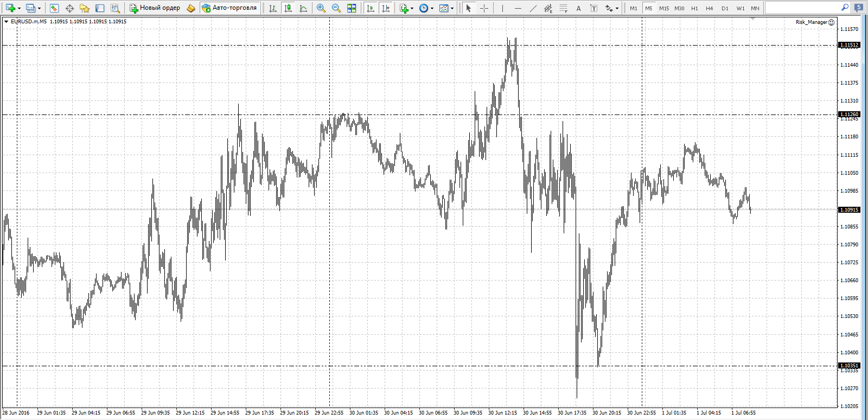This screenshot has height=420, width=868.
Task: Click the 1.10205 price scale label
Action: pyautogui.click(x=850, y=406)
